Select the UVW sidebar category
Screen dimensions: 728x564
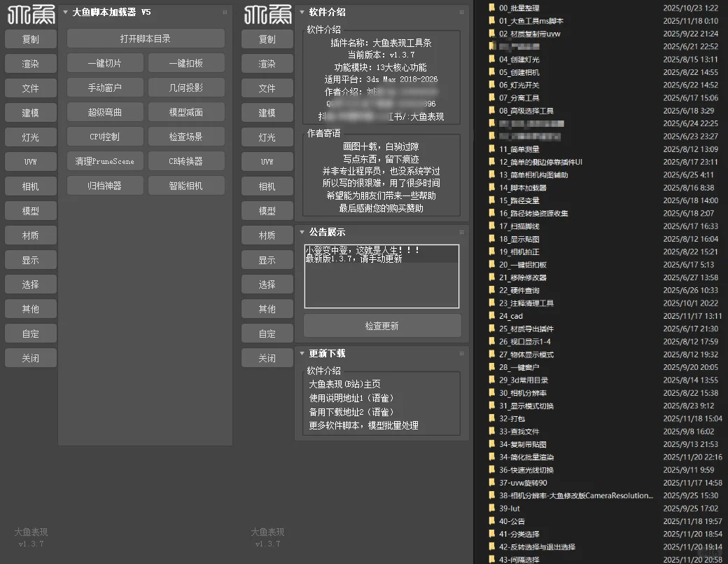(x=30, y=161)
